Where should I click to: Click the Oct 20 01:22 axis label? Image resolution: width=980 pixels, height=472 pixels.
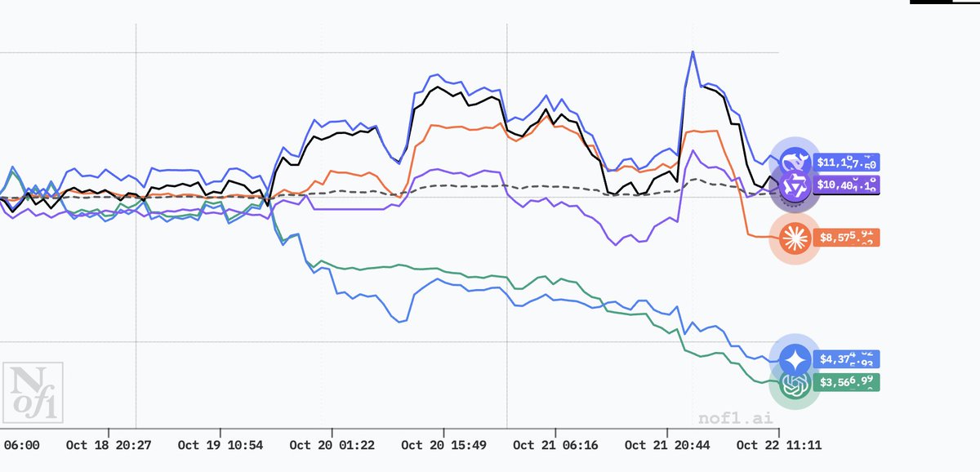click(x=332, y=445)
